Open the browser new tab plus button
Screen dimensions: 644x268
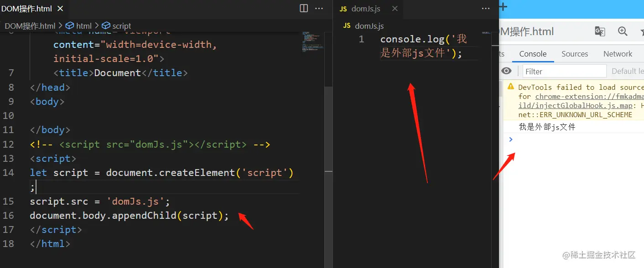point(503,6)
